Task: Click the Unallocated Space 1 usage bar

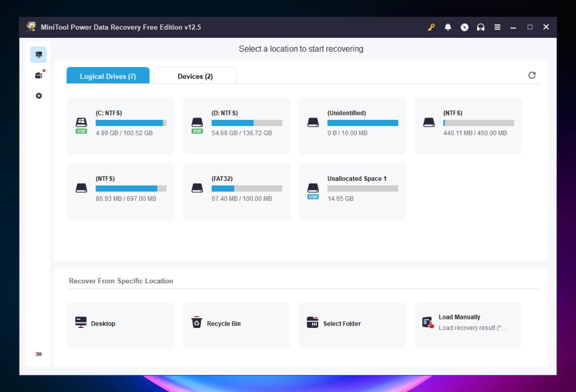Action: coord(363,188)
